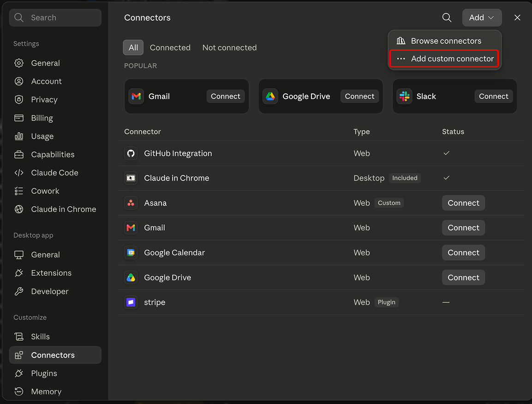Image resolution: width=532 pixels, height=404 pixels.
Task: Click the Gmail logo in Popular card
Action: tap(136, 96)
